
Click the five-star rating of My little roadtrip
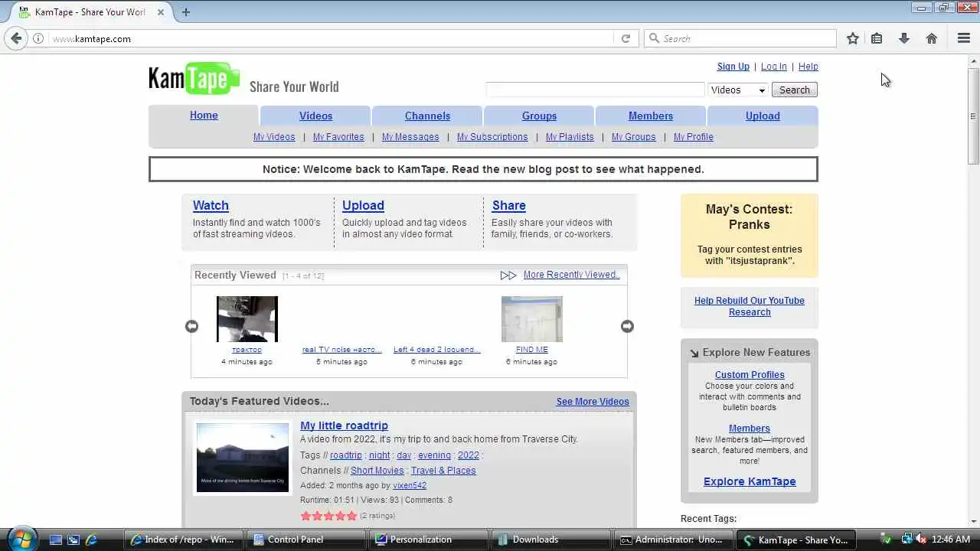328,516
